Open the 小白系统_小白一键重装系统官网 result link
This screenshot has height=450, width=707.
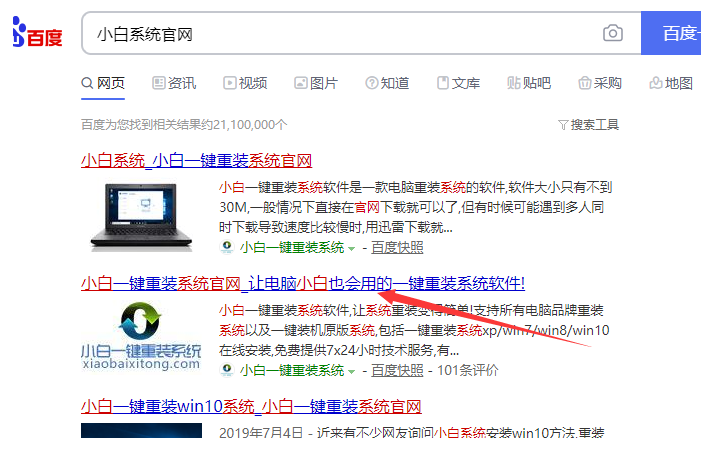click(196, 160)
